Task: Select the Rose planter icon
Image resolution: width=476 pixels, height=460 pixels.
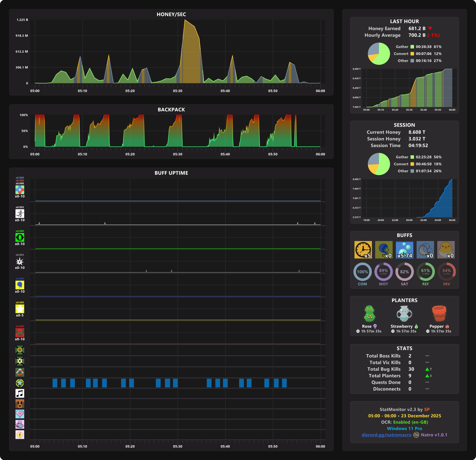Action: (370, 314)
